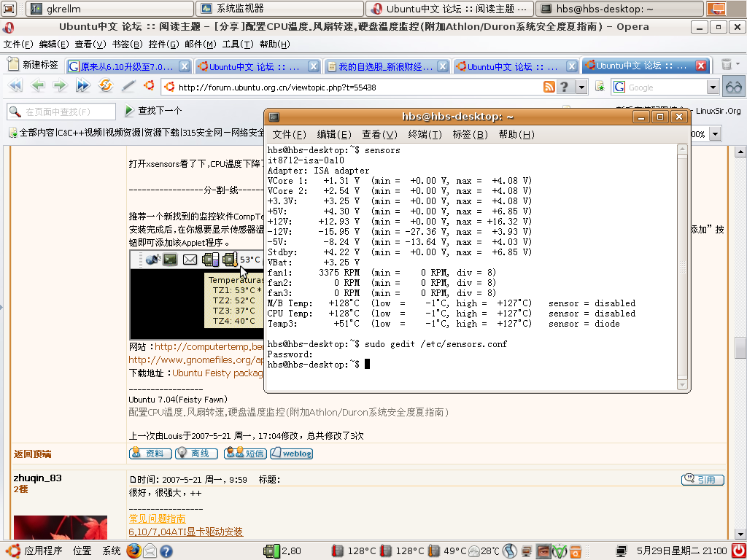Screen dimensions: 747x560
Task: Open Opera's 书签(B) bookmarks menu
Action: click(x=127, y=44)
